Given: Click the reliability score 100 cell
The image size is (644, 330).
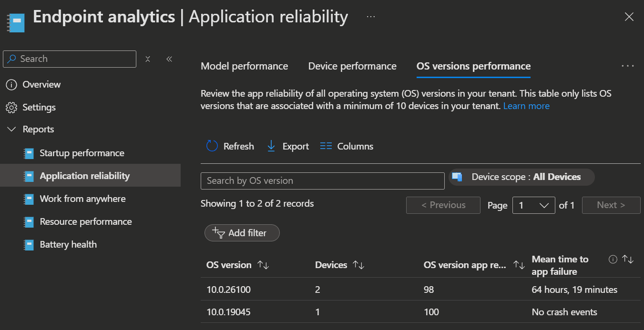Looking at the screenshot, I should coord(431,312).
